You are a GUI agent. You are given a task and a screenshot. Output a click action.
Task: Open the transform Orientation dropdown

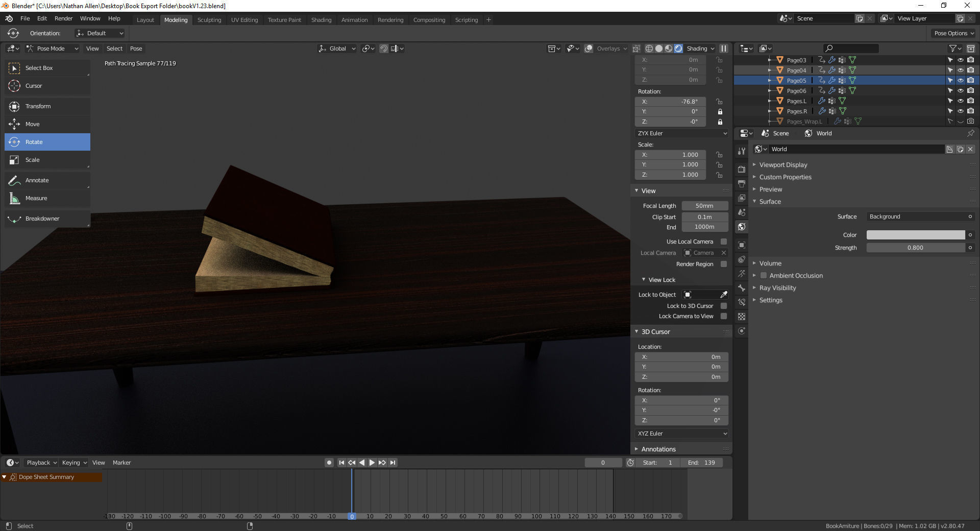point(100,33)
